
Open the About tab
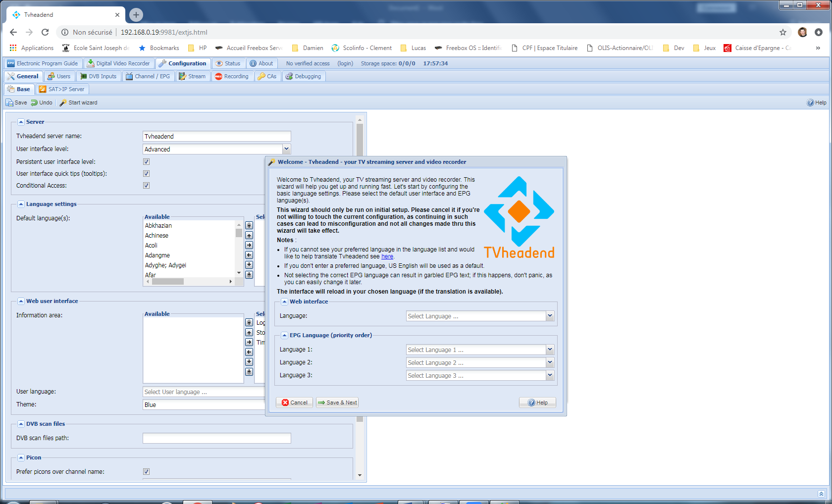point(261,63)
